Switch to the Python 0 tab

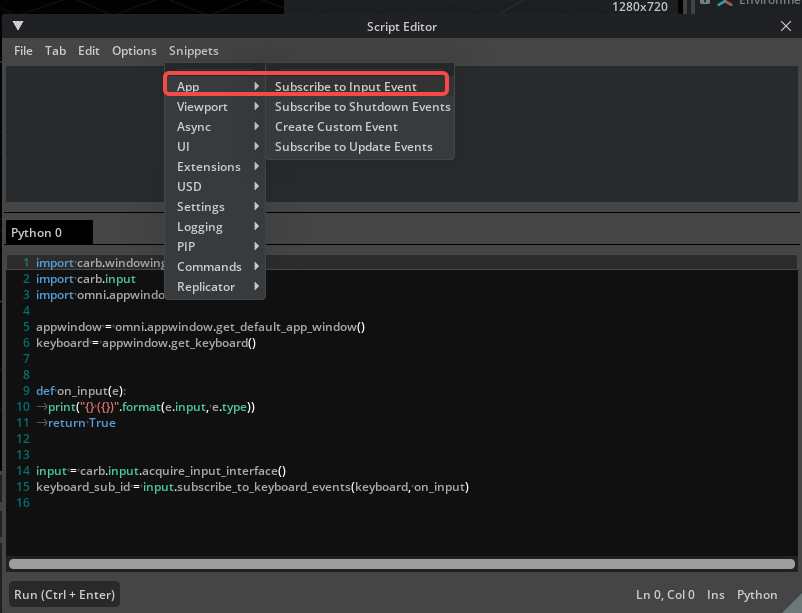[x=49, y=232]
